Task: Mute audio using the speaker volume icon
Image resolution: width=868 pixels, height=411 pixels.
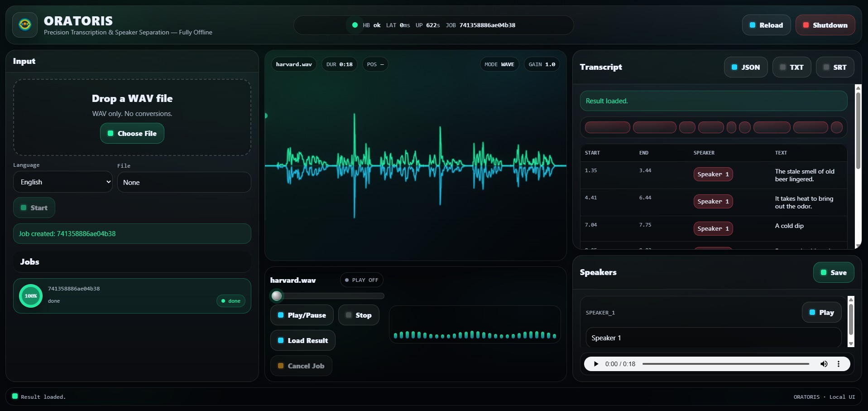Action: (824, 364)
